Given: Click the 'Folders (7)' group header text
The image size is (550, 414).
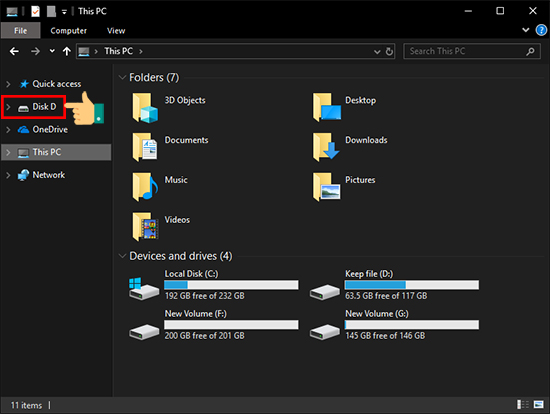Looking at the screenshot, I should point(154,78).
